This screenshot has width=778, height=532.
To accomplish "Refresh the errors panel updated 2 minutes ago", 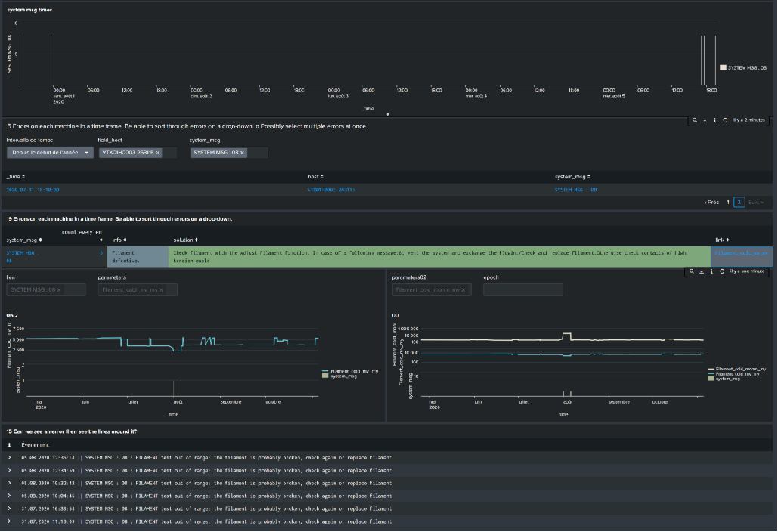I will coord(725,119).
